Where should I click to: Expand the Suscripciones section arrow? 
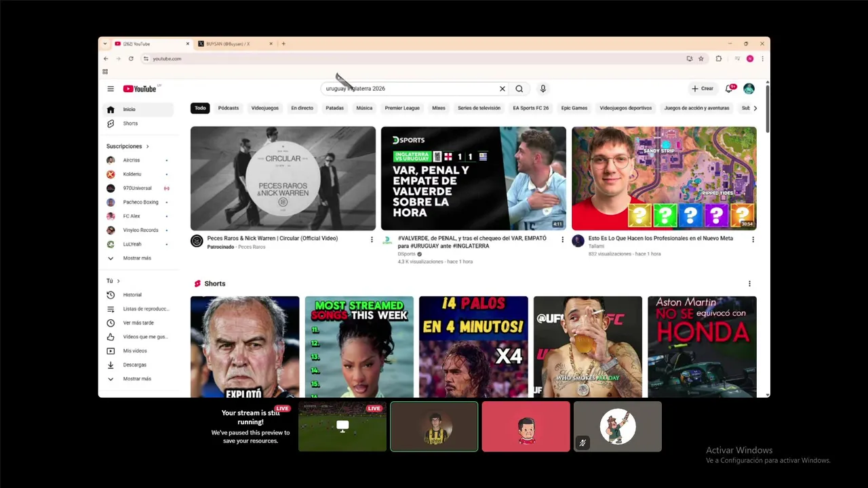[147, 146]
